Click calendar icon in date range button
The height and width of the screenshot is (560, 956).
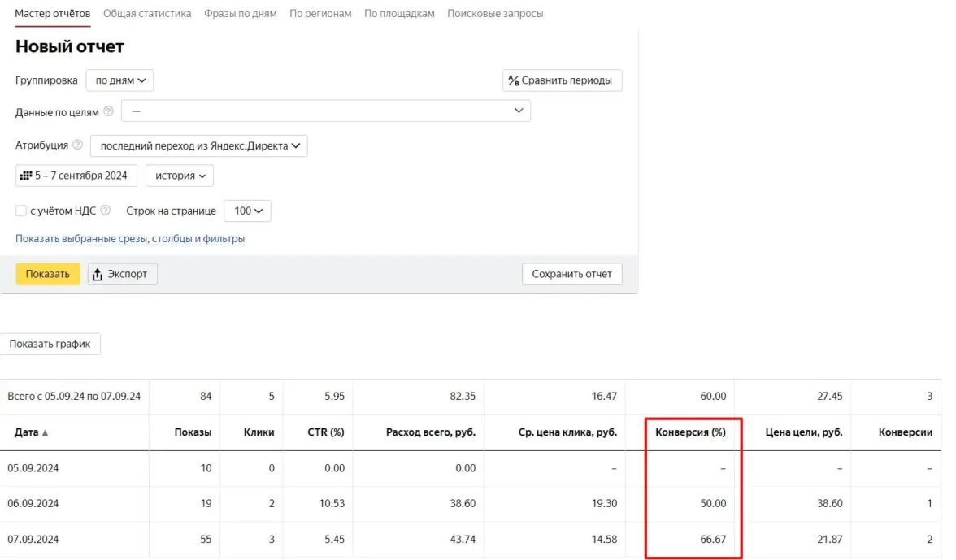point(25,176)
